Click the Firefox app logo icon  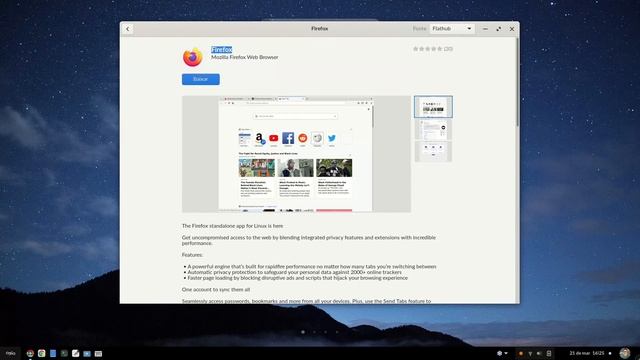pos(193,57)
